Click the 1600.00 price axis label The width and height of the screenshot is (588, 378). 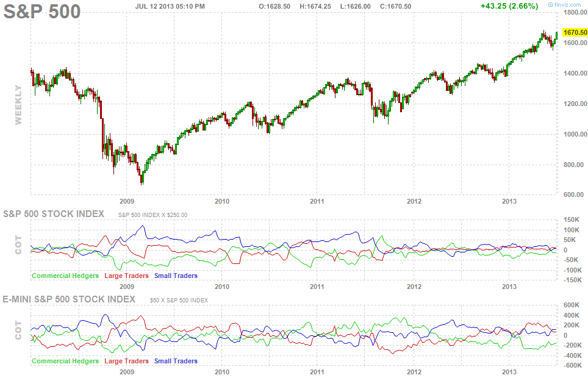click(x=575, y=43)
